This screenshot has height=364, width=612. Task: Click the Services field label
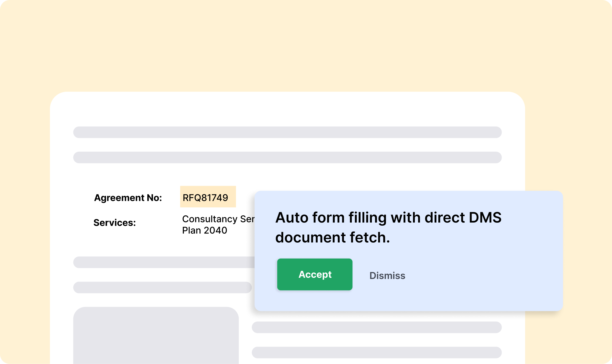pos(114,223)
